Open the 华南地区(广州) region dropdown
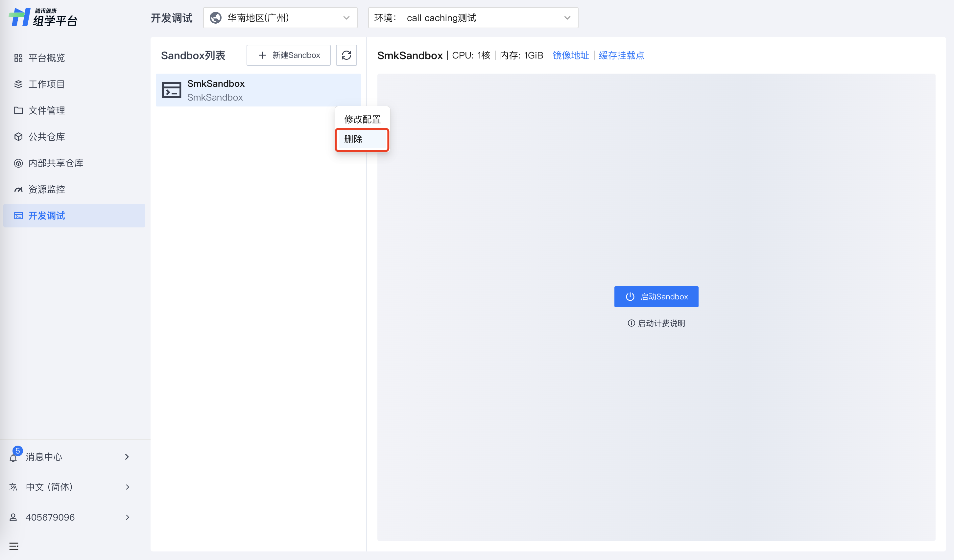 [280, 18]
